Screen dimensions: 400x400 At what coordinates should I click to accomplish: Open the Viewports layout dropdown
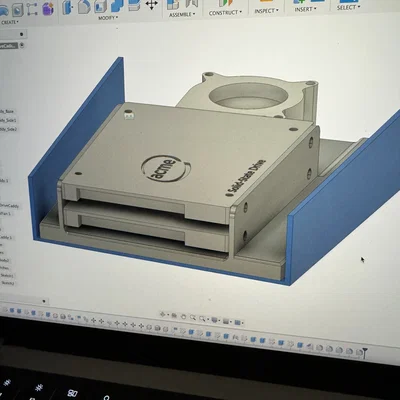[238, 323]
